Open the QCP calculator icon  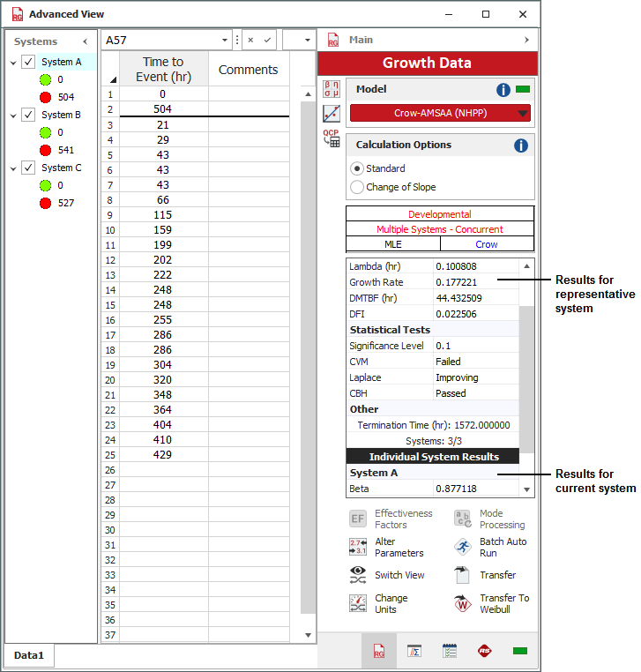tap(332, 138)
